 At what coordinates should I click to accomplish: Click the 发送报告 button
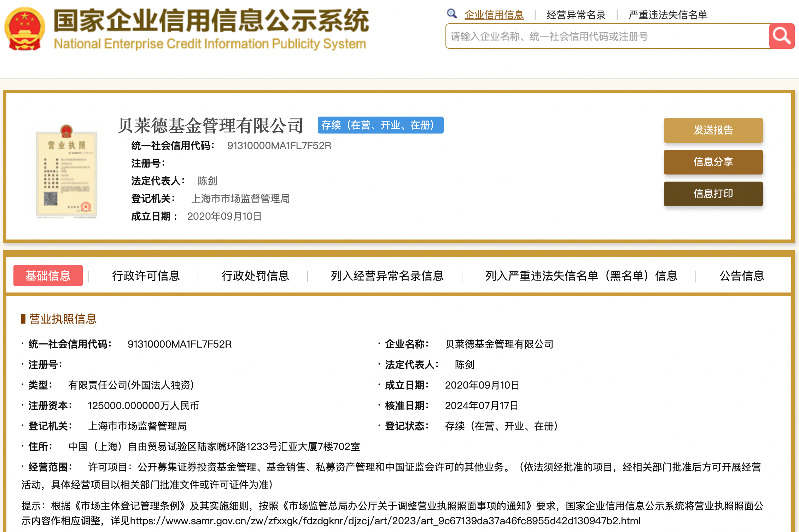(x=713, y=130)
